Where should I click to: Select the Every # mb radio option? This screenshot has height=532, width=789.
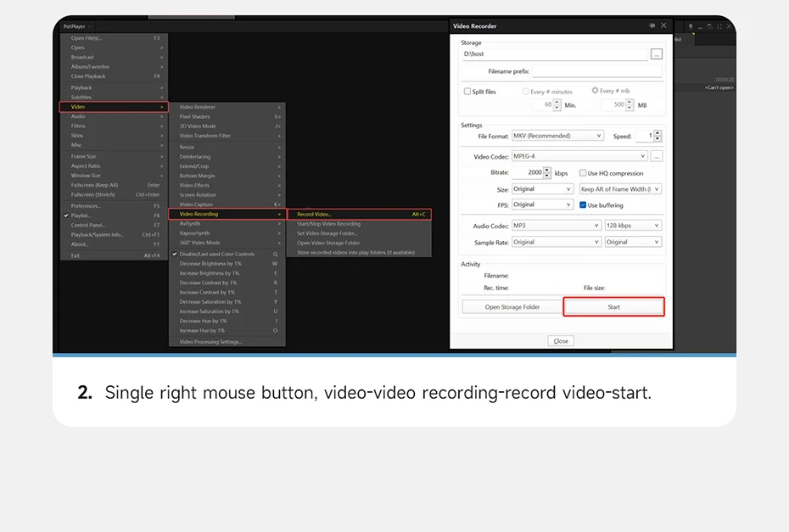point(596,91)
